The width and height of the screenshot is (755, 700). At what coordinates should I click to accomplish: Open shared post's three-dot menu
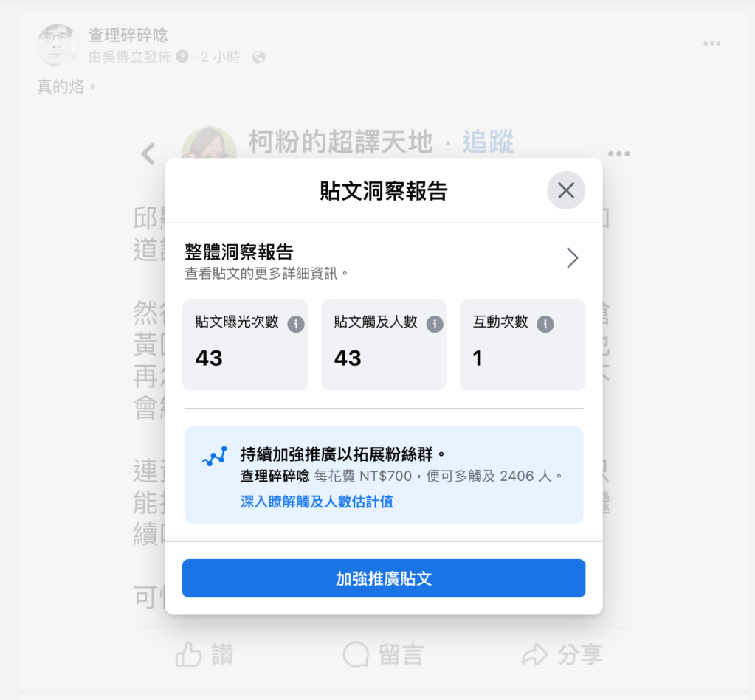click(618, 154)
